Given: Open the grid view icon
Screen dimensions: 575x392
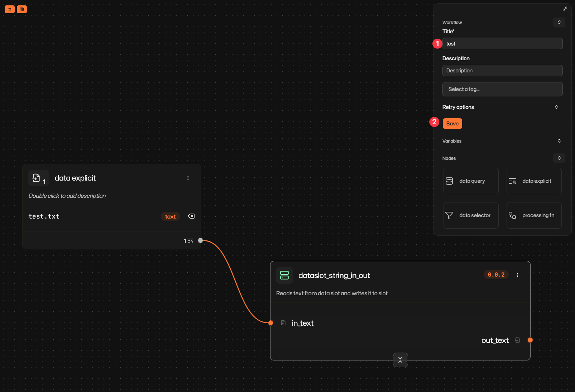Looking at the screenshot, I should tap(22, 9).
